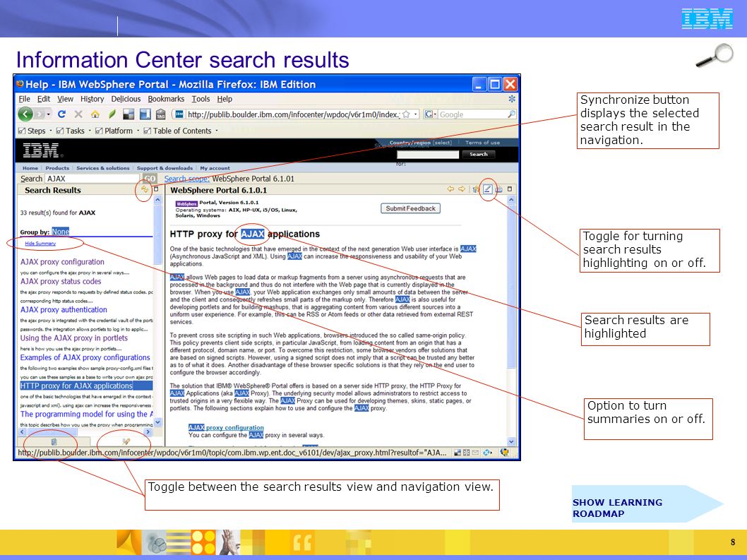Maximize the WebSphere Portal content pane
The width and height of the screenshot is (747, 560).
(x=510, y=189)
